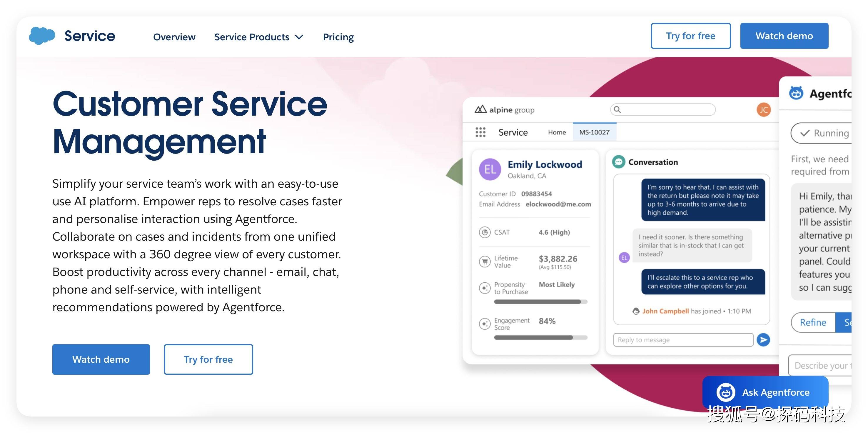Click the small EL avatar in conversation

point(624,258)
